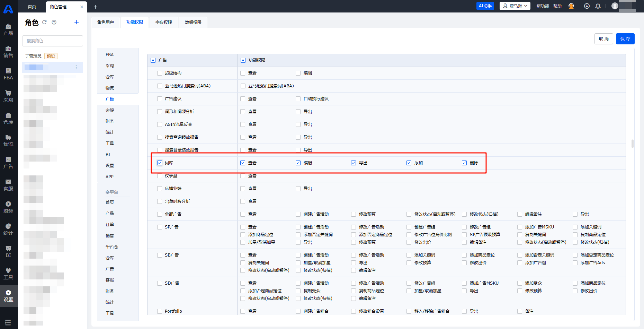Click the app logo at the top left
Image resolution: width=644 pixels, height=329 pixels.
(8, 9)
